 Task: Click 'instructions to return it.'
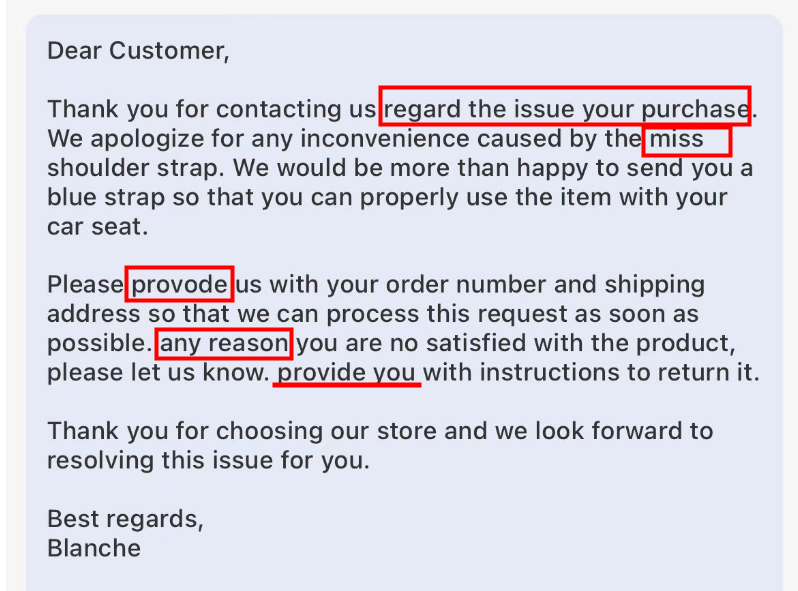click(x=620, y=373)
